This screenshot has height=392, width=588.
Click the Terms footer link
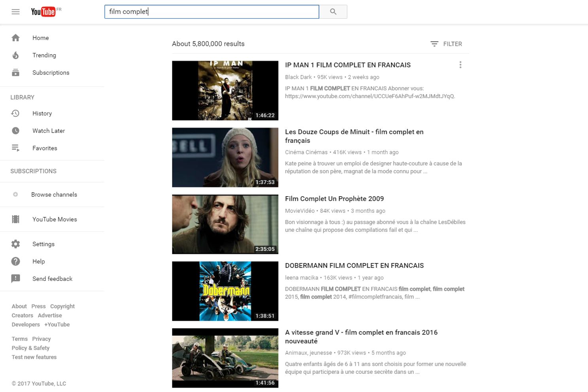tap(19, 339)
